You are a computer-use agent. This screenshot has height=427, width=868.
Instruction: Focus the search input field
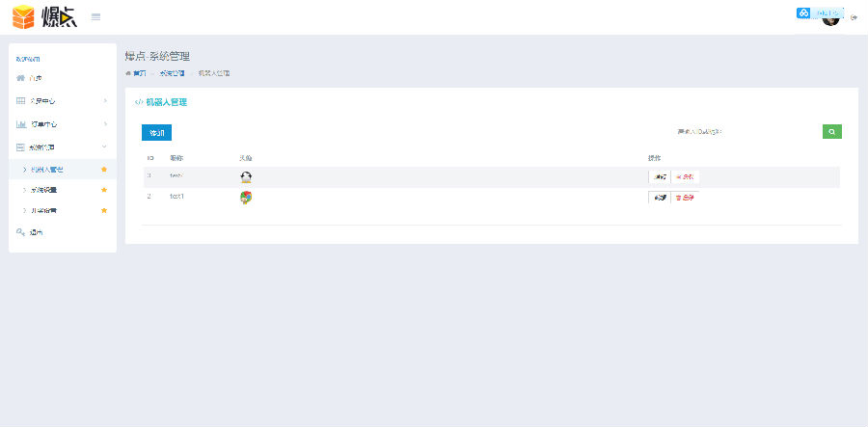point(747,132)
